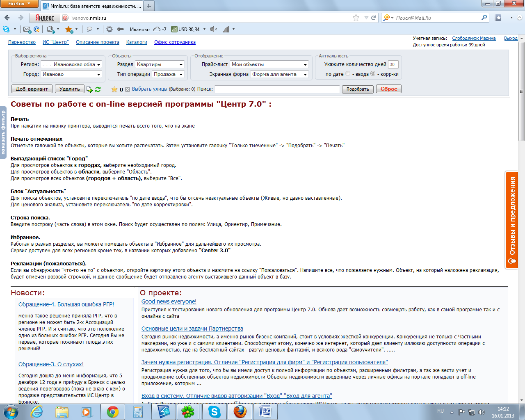Open toolbar settings via the gear icon
Image resolution: width=525 pixels, height=420 pixels.
tap(110, 29)
